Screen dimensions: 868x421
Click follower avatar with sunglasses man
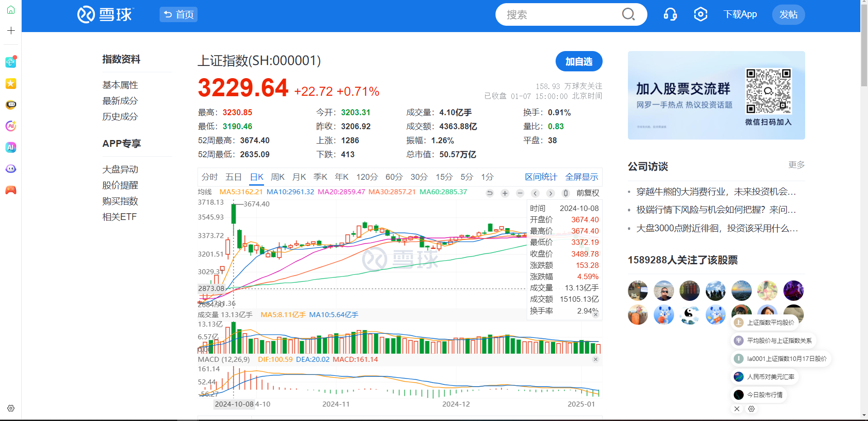(664, 290)
